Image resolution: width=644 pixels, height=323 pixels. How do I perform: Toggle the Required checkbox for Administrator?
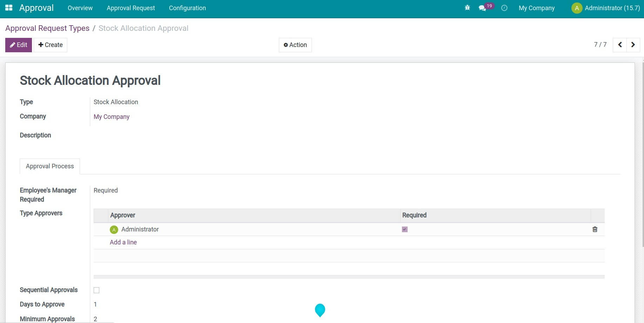(x=404, y=229)
